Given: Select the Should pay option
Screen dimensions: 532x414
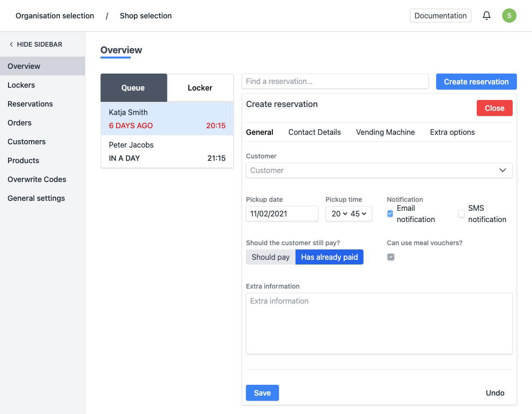Looking at the screenshot, I should pyautogui.click(x=270, y=257).
